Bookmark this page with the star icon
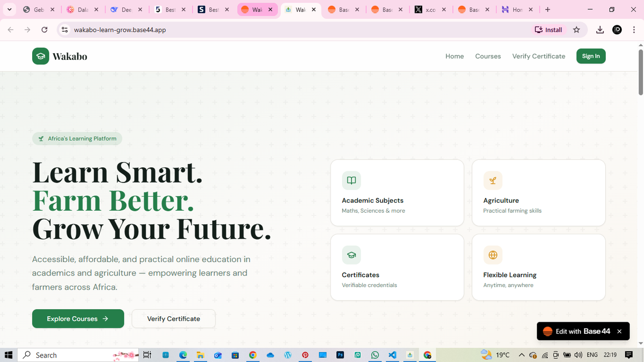 (x=577, y=30)
